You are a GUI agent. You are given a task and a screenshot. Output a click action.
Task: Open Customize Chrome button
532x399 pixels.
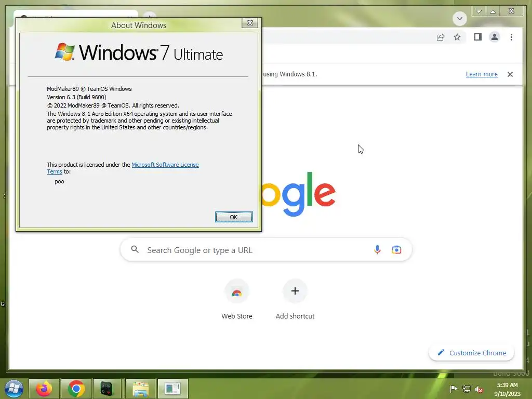(472, 353)
